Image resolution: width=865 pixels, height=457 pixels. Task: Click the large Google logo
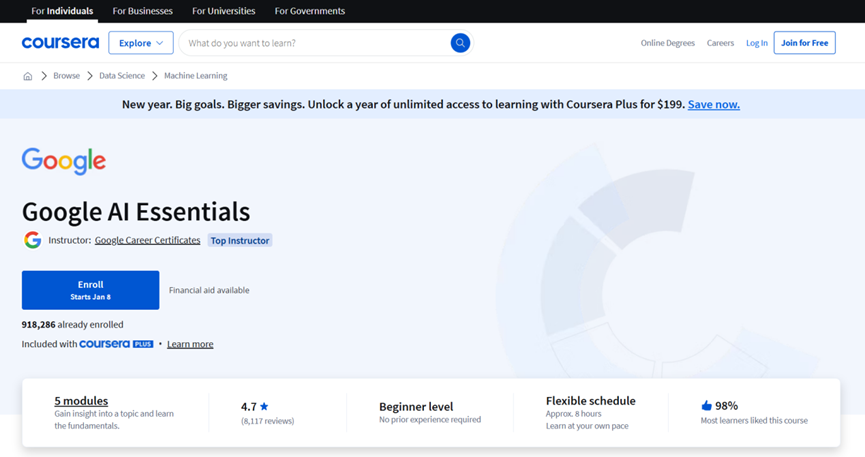click(x=64, y=161)
